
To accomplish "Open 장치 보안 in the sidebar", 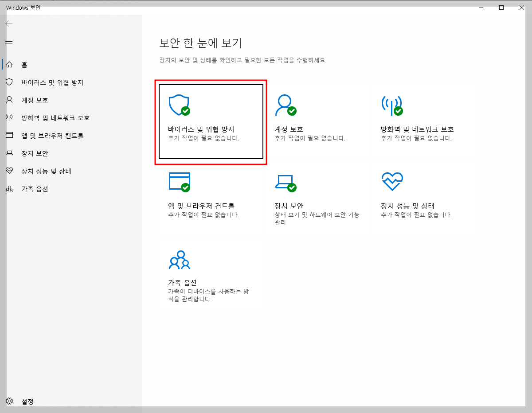I will pyautogui.click(x=35, y=153).
